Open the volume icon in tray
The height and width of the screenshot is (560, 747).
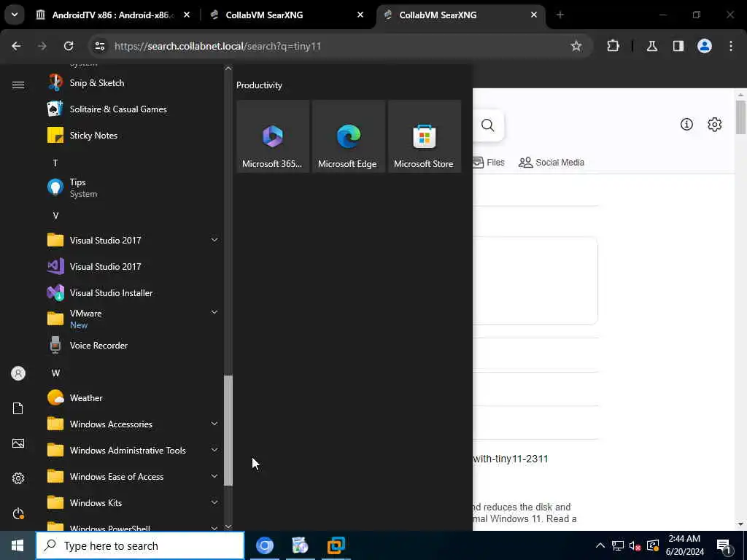(635, 545)
